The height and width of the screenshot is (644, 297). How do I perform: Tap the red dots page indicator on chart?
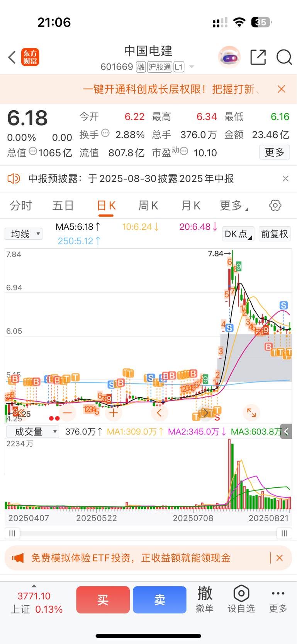coord(54,419)
